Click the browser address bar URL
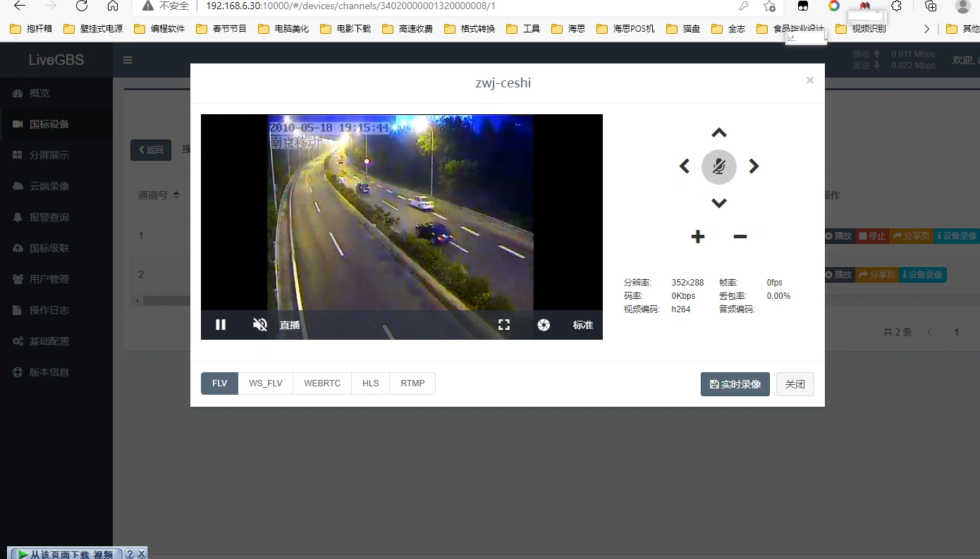 [350, 6]
